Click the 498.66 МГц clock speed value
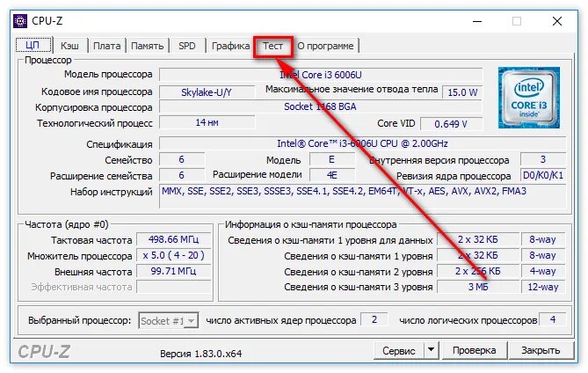Image resolution: width=588 pixels, height=373 pixels. point(174,239)
